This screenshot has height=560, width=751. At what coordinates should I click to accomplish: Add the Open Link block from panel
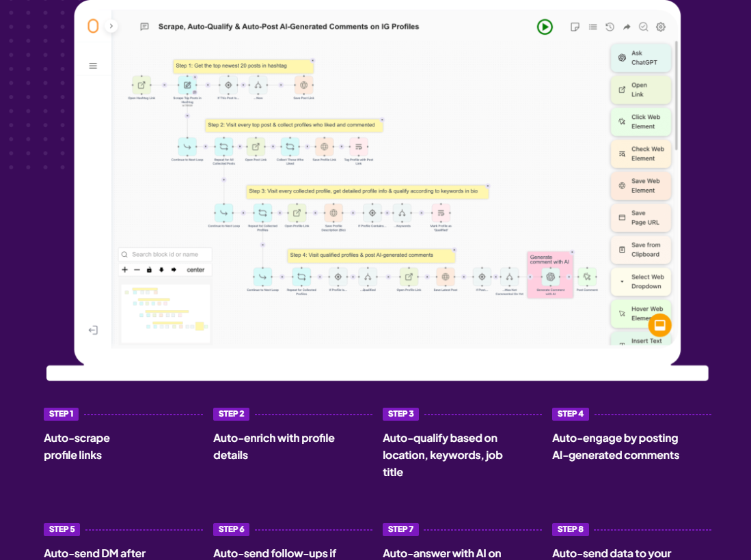(640, 90)
